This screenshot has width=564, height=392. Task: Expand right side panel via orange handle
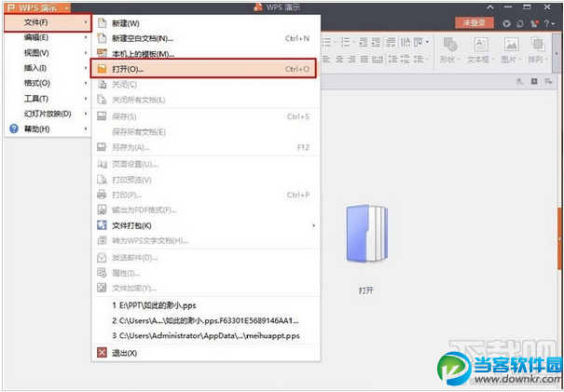(559, 238)
